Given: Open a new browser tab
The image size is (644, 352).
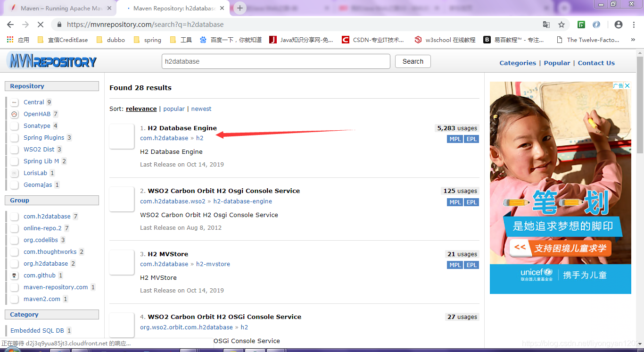Looking at the screenshot, I should (240, 8).
